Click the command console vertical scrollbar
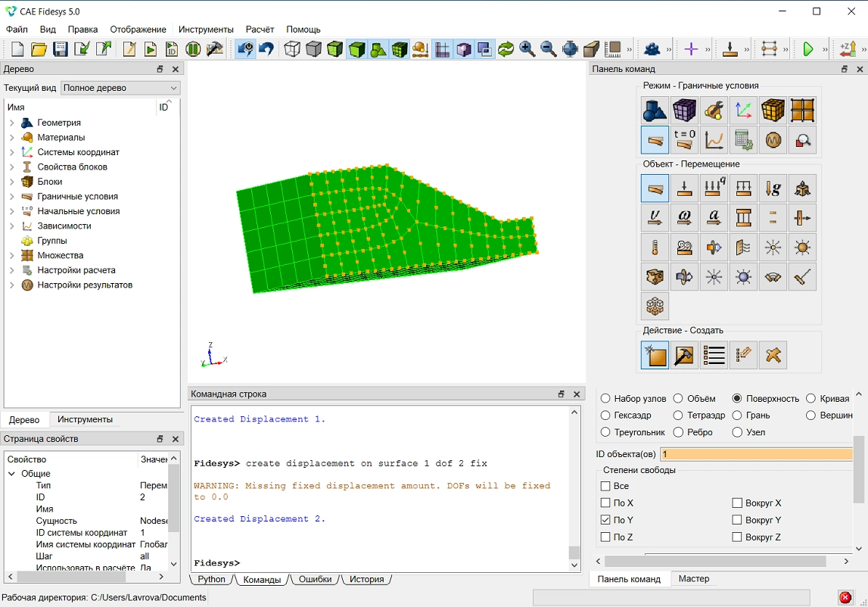Image resolution: width=868 pixels, height=607 pixels. coord(574,553)
